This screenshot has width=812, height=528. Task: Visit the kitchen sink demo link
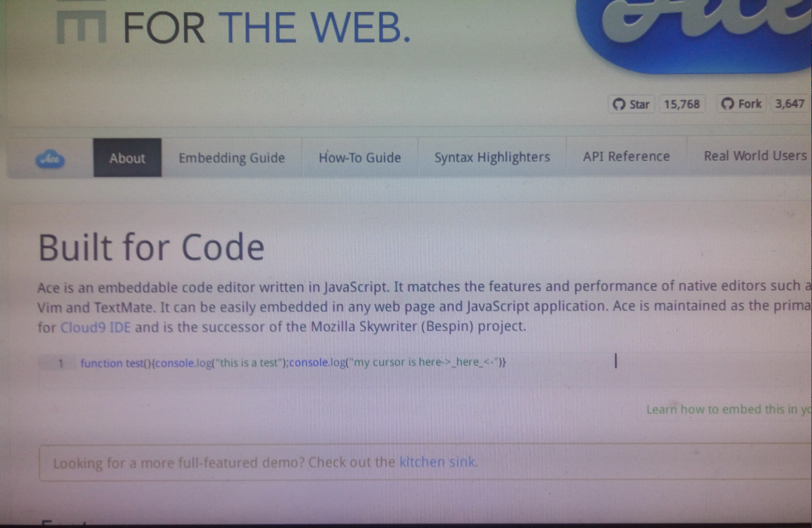pyautogui.click(x=437, y=462)
